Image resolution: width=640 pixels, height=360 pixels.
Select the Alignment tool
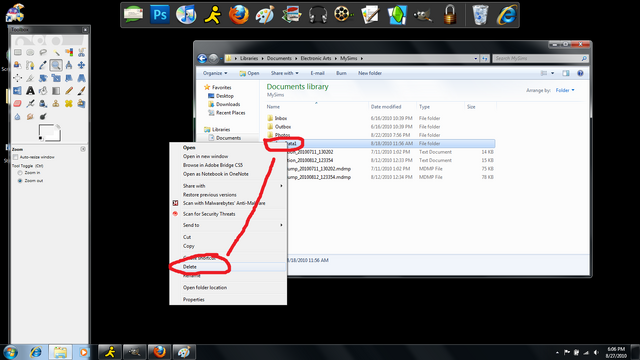click(x=18, y=78)
